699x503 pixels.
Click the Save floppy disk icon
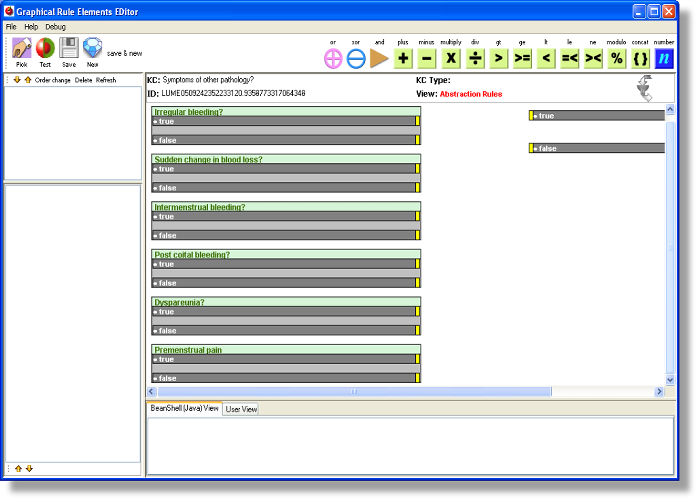click(69, 48)
